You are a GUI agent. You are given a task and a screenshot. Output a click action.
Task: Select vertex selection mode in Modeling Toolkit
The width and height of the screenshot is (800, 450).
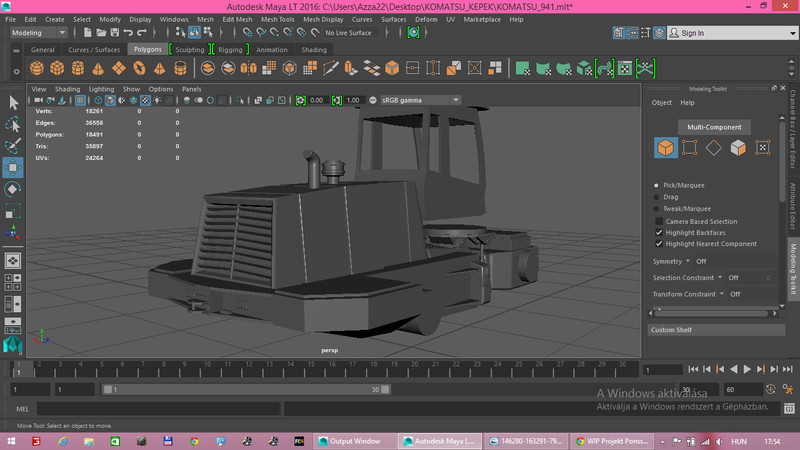click(689, 148)
